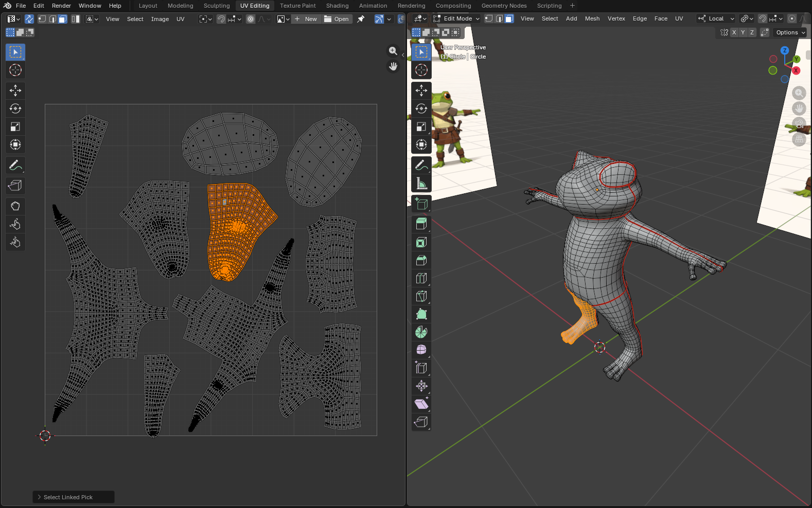Toggle image pin in UV editor header

[361, 19]
